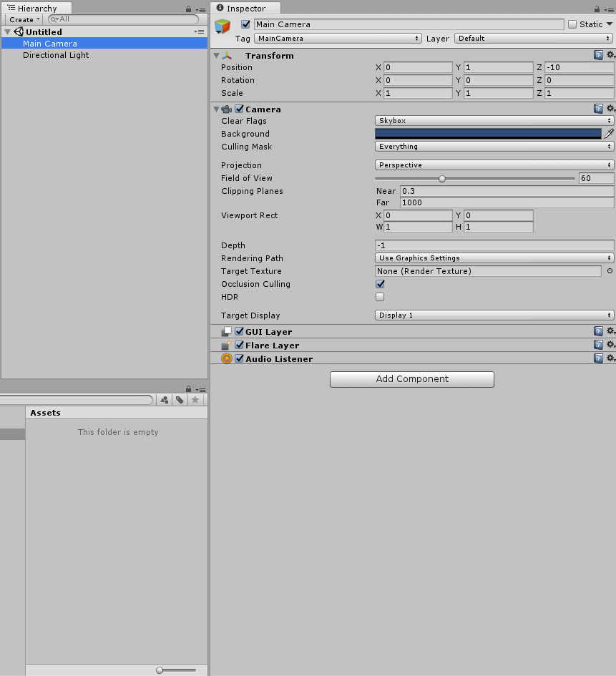Disable the Camera component checkbox
The width and height of the screenshot is (616, 676).
coord(239,109)
